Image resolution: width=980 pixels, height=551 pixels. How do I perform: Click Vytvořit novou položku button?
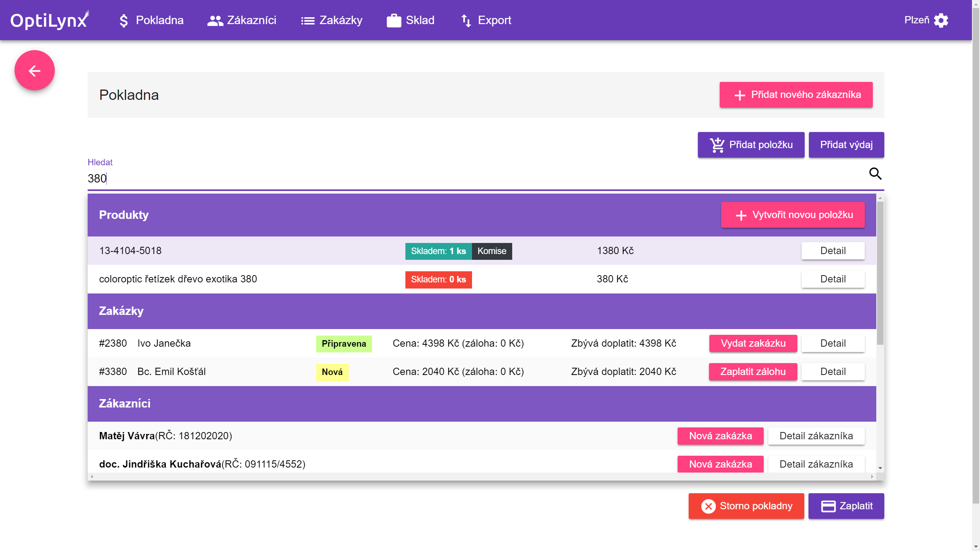(x=792, y=215)
